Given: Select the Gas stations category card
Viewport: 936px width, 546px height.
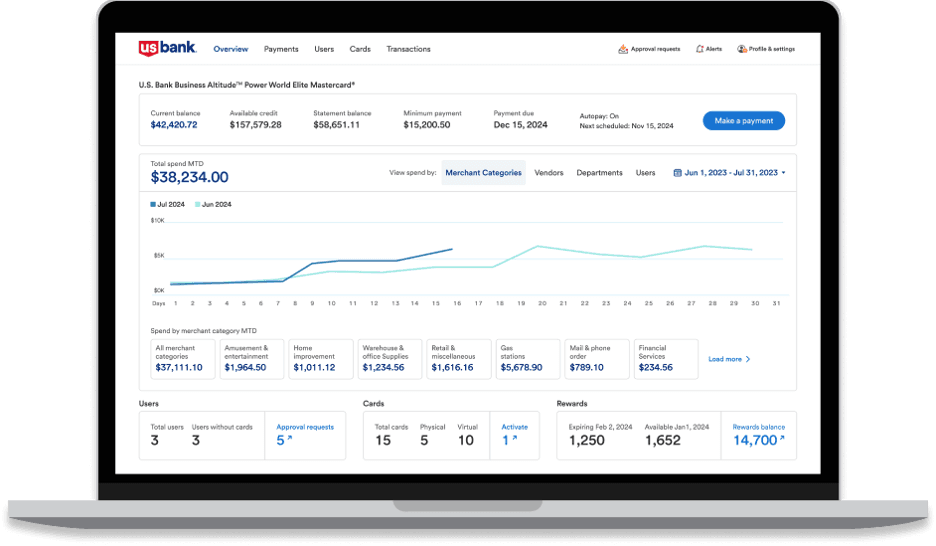Looking at the screenshot, I should click(x=528, y=359).
